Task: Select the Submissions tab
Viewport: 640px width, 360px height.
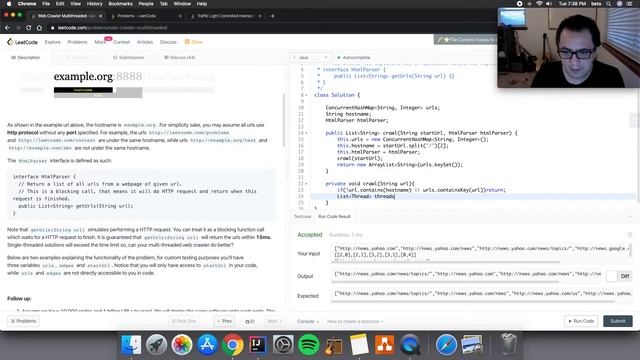Action: pyautogui.click(x=128, y=58)
